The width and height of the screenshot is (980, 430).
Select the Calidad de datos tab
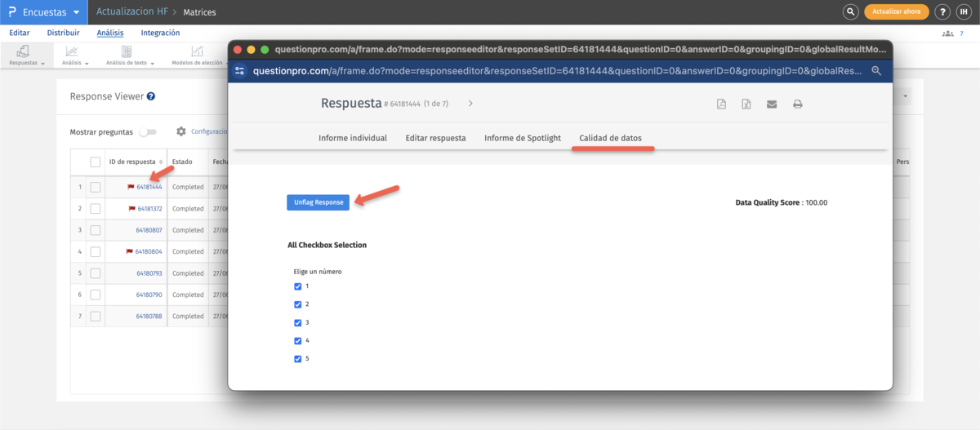coord(611,138)
